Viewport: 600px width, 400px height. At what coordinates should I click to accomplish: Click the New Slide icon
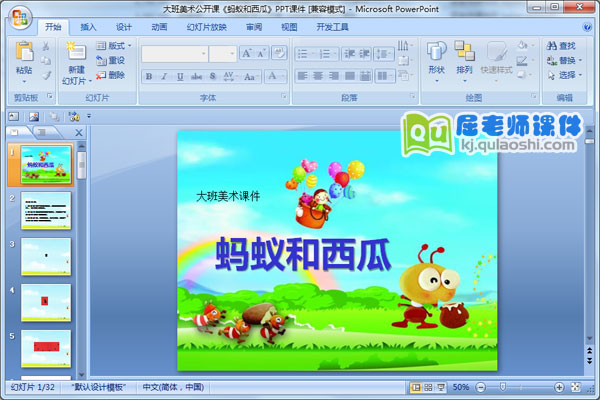pyautogui.click(x=76, y=51)
